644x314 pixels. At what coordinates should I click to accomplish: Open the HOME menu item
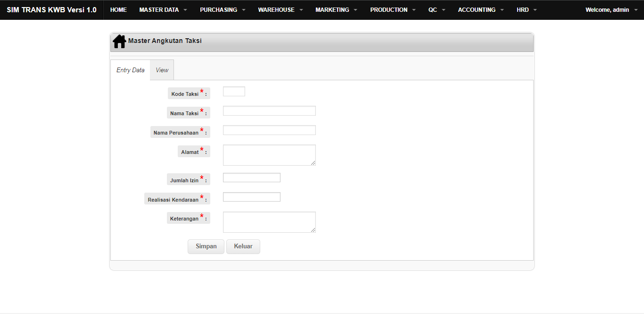point(118,10)
